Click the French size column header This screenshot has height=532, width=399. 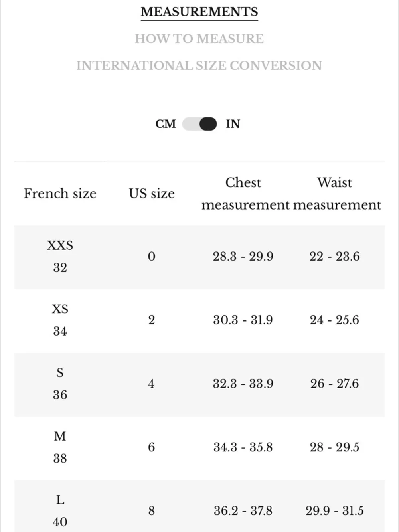click(x=60, y=194)
